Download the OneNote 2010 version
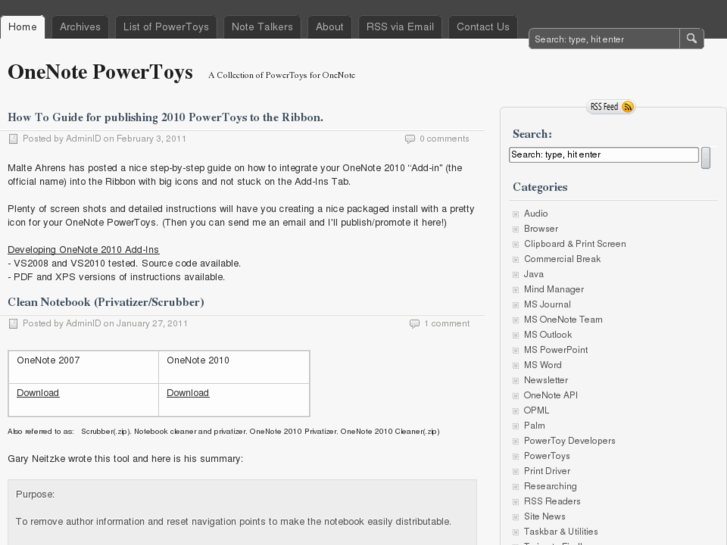This screenshot has width=727, height=545. (x=188, y=393)
